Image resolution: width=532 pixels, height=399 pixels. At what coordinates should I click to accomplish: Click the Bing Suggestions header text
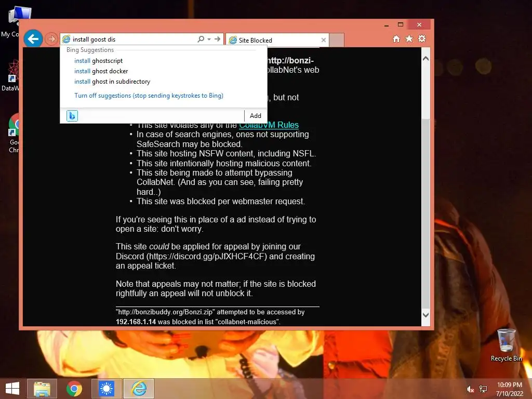(90, 50)
